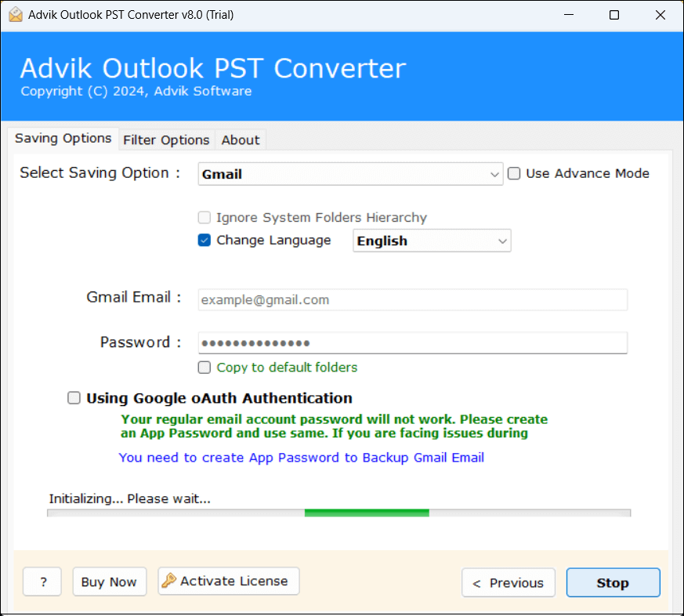The image size is (684, 616).
Task: Click the Activate License button text
Action: point(233,581)
